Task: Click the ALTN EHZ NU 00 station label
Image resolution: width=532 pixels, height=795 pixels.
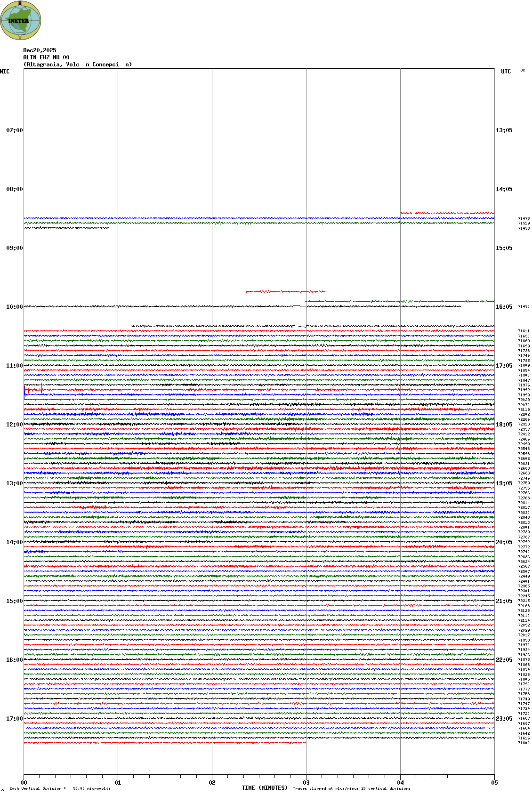Action: 46,57
